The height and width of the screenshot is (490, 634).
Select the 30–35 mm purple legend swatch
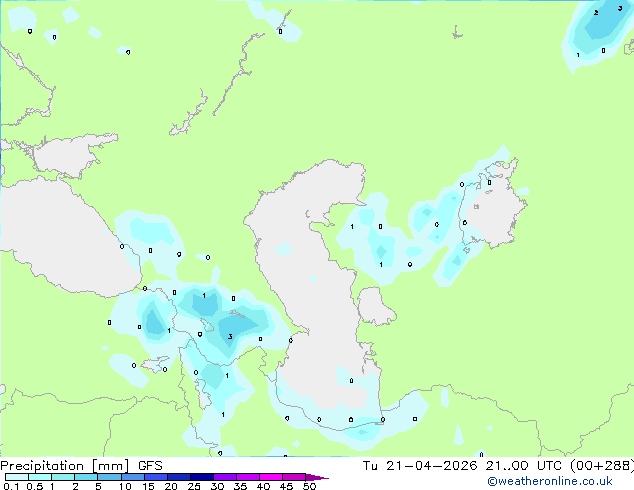(x=225, y=477)
